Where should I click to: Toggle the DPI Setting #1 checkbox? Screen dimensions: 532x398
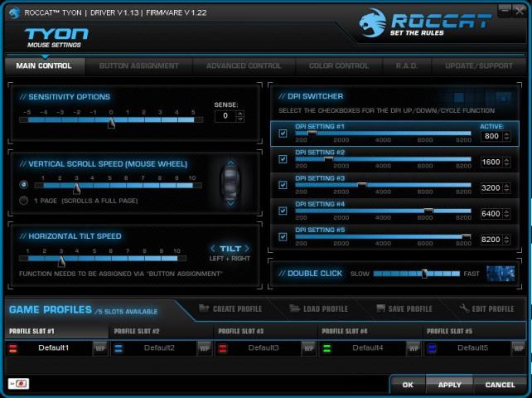pos(283,133)
